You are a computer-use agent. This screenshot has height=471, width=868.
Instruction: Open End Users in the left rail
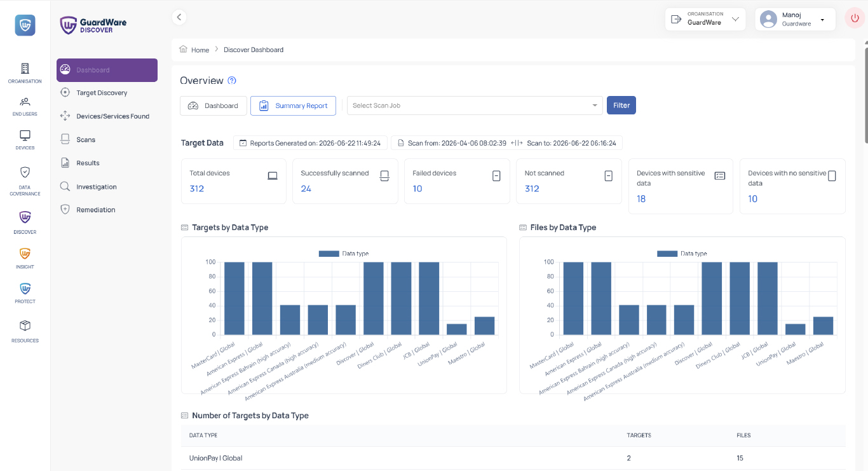pos(25,102)
